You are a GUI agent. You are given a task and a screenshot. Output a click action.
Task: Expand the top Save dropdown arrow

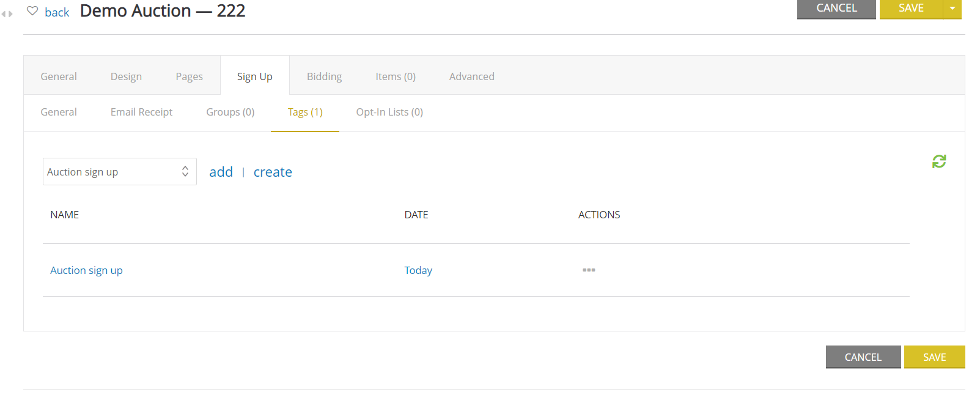pyautogui.click(x=952, y=9)
